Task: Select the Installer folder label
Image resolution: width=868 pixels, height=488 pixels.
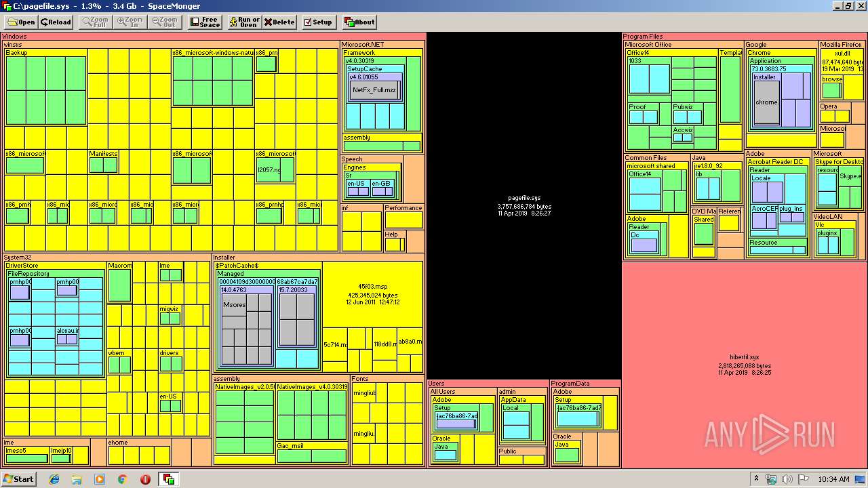Action: [224, 258]
